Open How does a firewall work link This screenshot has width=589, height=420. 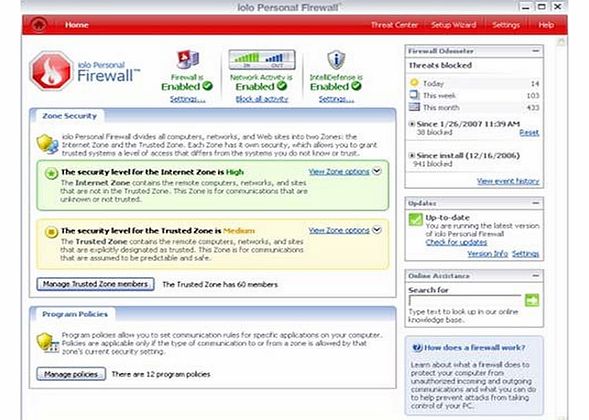tap(474, 347)
